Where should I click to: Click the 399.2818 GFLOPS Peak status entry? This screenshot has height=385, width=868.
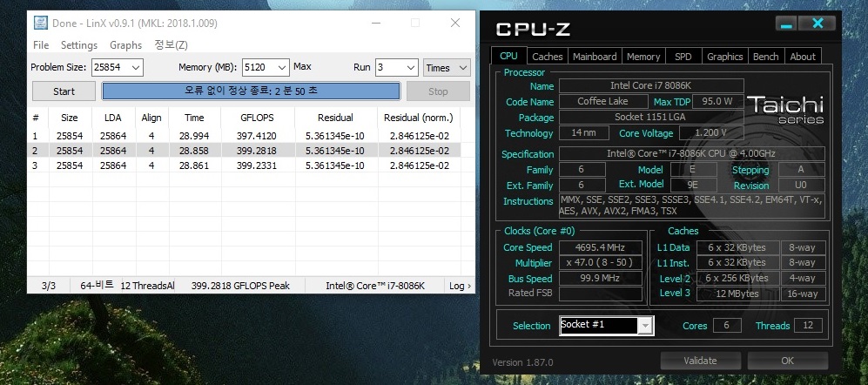(x=240, y=286)
